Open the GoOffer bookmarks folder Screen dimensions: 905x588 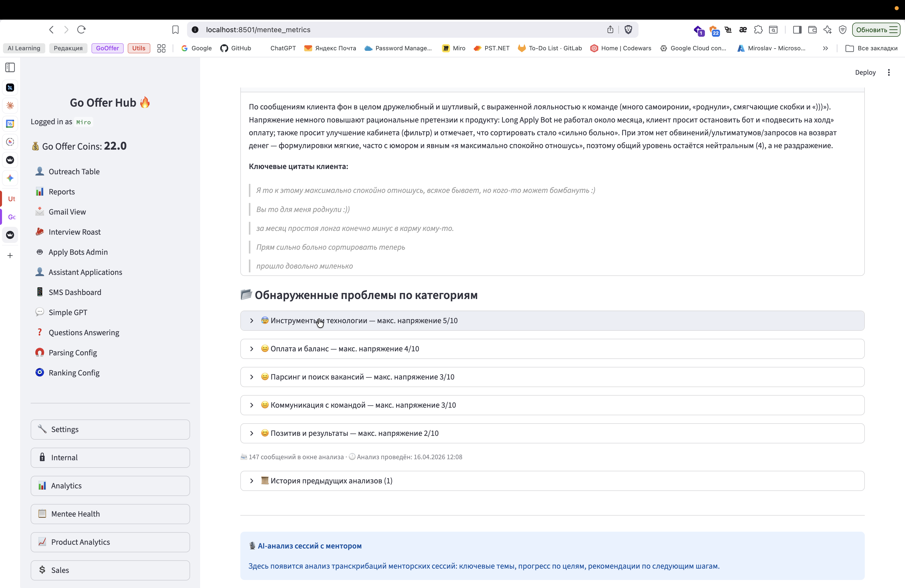click(x=107, y=48)
